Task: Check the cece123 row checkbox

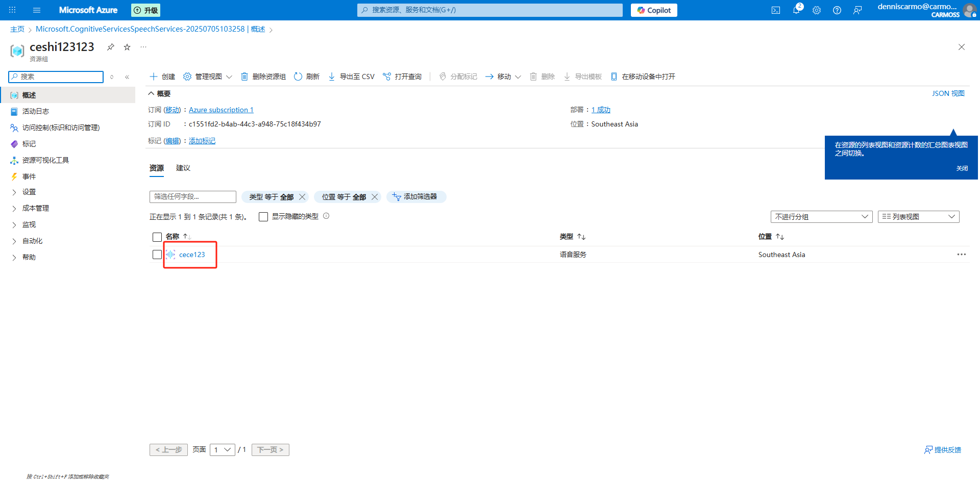Action: pyautogui.click(x=157, y=255)
